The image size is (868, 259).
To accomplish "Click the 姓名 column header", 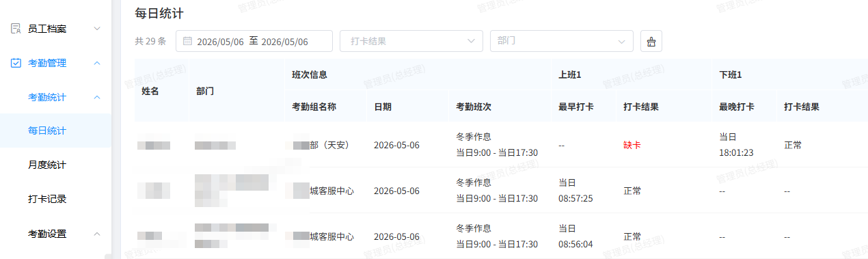I will tap(150, 91).
